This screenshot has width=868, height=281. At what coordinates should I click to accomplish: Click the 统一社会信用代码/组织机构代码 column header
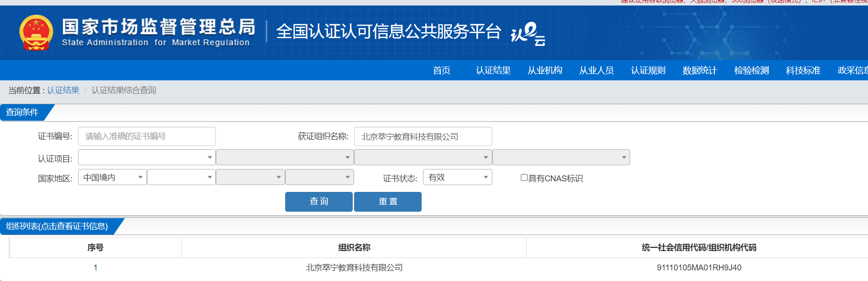(x=699, y=247)
